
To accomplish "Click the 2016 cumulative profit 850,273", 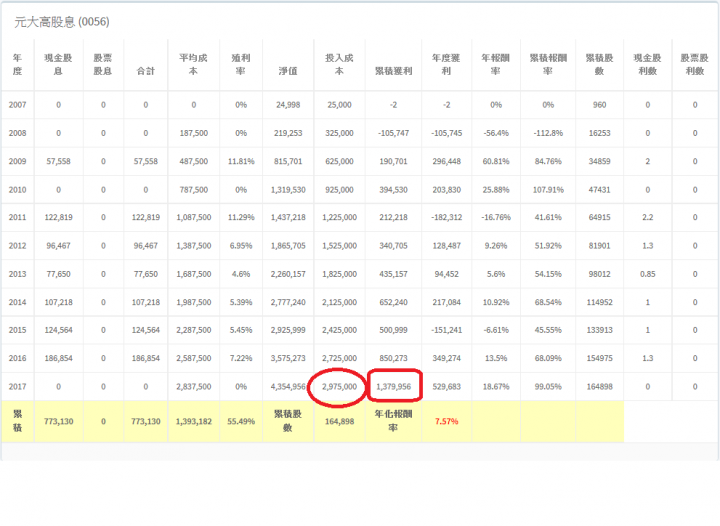I will [x=394, y=358].
